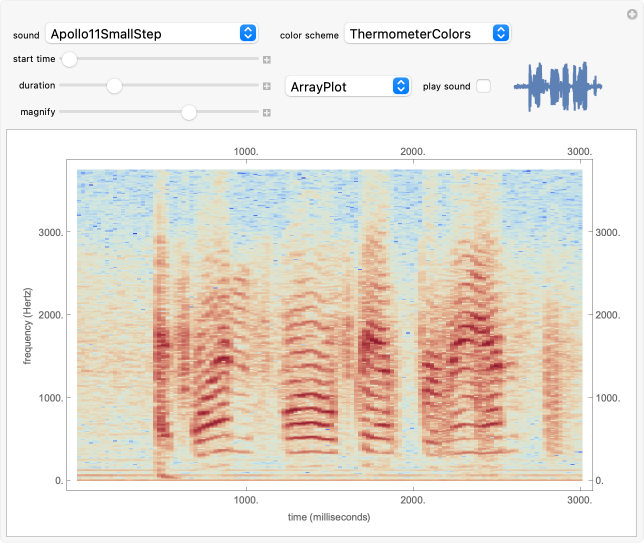Click the plus icon beside duration slider
This screenshot has height=544, width=644.
pos(267,86)
